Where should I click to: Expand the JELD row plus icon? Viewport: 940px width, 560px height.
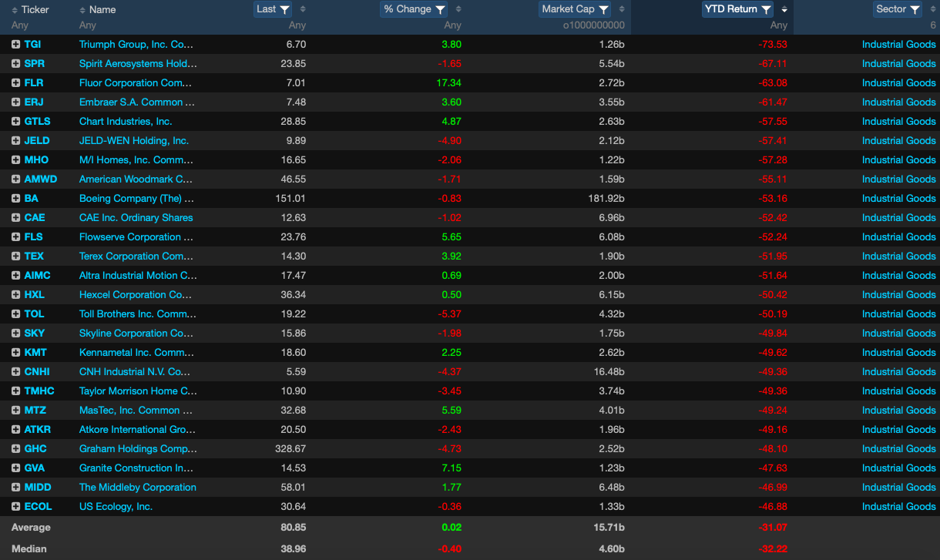click(15, 141)
